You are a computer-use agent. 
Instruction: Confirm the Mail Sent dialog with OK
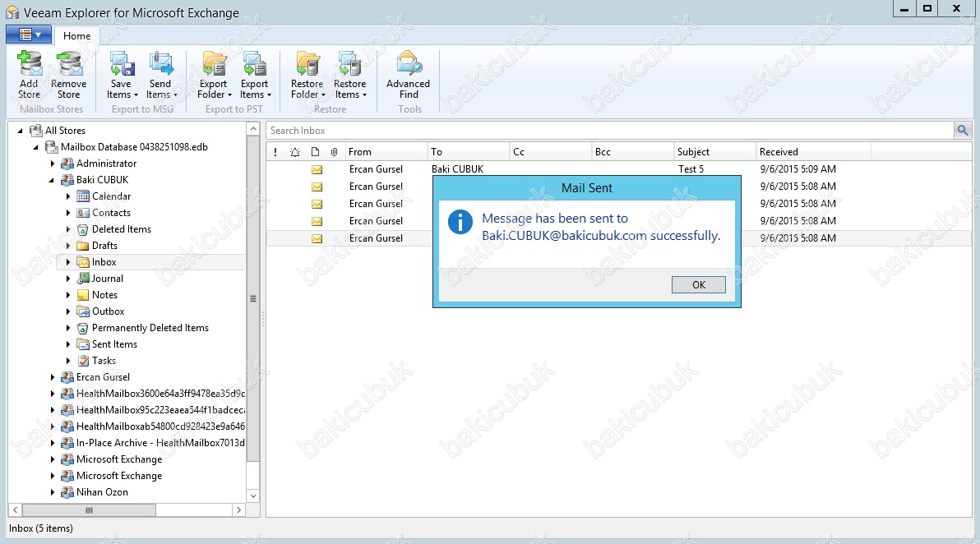click(x=699, y=285)
